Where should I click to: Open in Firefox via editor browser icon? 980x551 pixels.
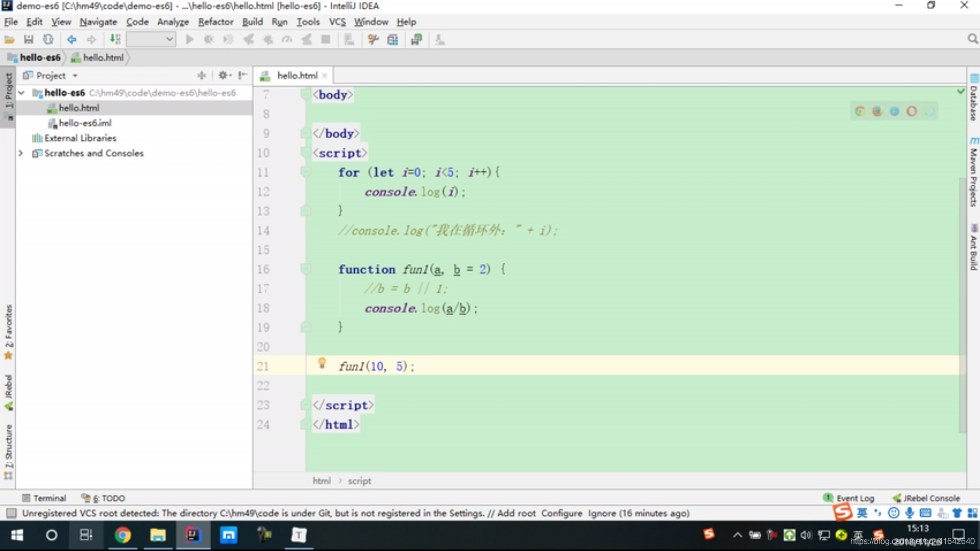pyautogui.click(x=877, y=111)
